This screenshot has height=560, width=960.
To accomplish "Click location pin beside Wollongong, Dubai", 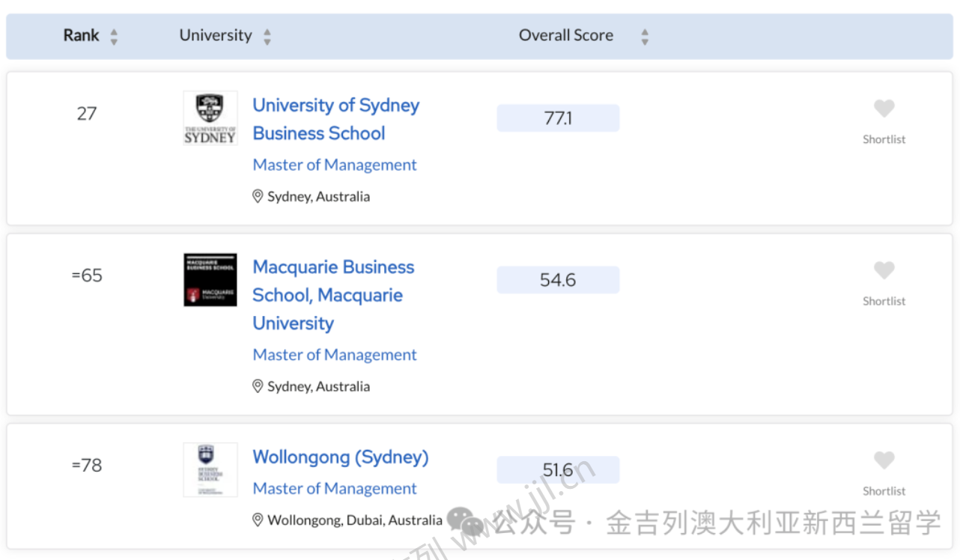I will pyautogui.click(x=258, y=520).
